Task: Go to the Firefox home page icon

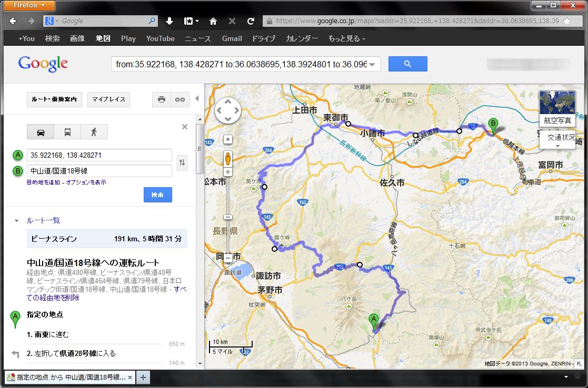Action: click(213, 21)
